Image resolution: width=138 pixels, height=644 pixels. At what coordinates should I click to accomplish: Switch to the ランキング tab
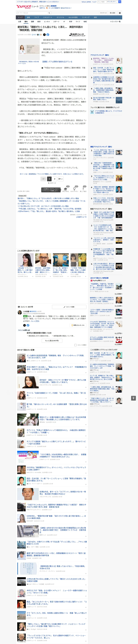[x=86, y=17]
